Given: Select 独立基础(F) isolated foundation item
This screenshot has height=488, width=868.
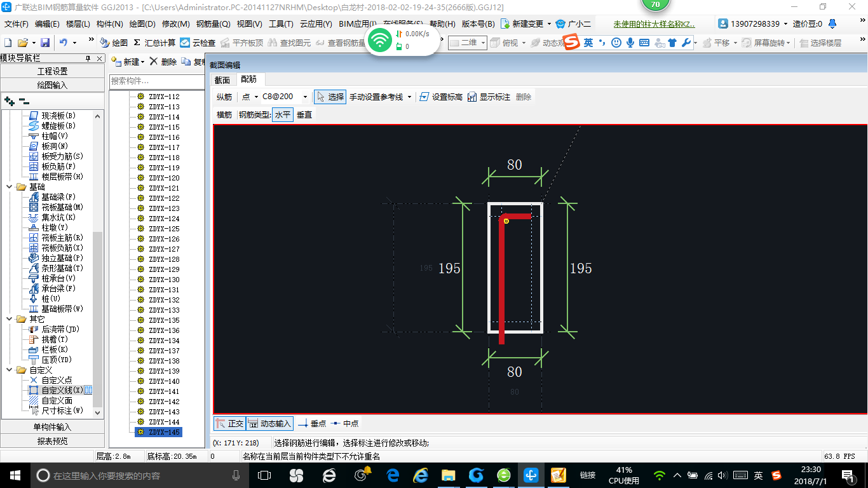Looking at the screenshot, I should tap(57, 258).
